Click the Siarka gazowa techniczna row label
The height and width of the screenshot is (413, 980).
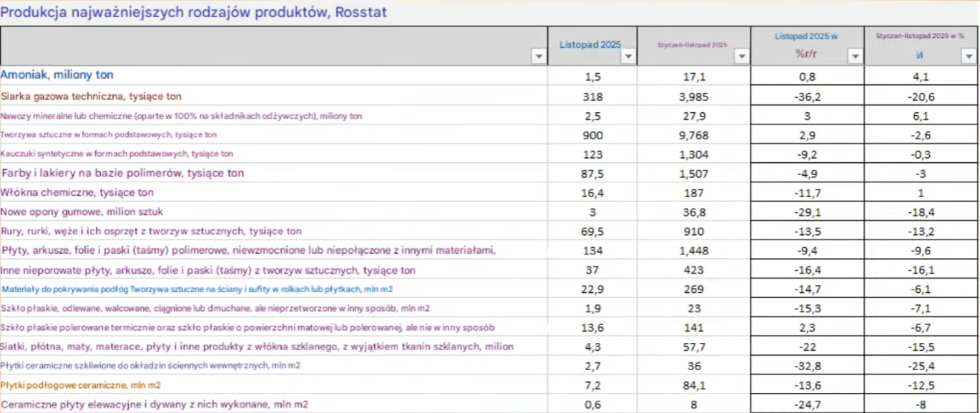[92, 96]
